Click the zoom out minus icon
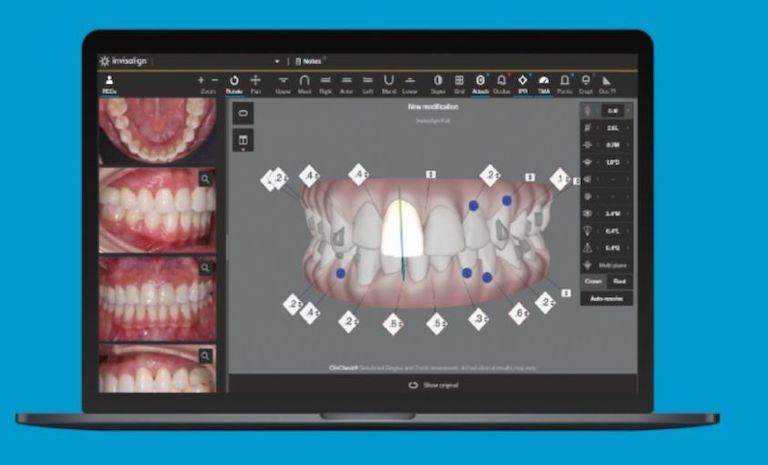 pos(215,80)
